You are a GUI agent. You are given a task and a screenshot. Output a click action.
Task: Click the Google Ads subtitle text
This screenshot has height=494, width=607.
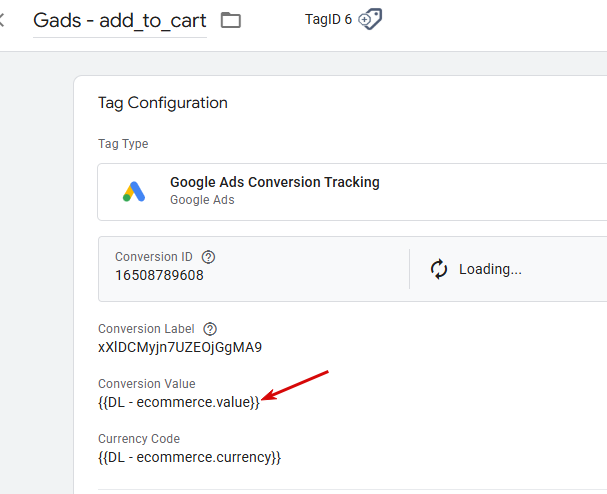tap(202, 200)
